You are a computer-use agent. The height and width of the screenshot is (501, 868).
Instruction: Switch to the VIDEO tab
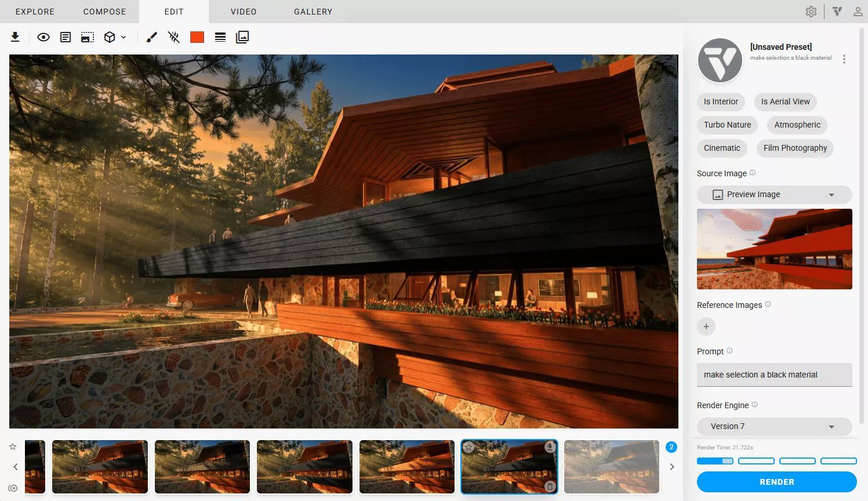click(x=244, y=12)
